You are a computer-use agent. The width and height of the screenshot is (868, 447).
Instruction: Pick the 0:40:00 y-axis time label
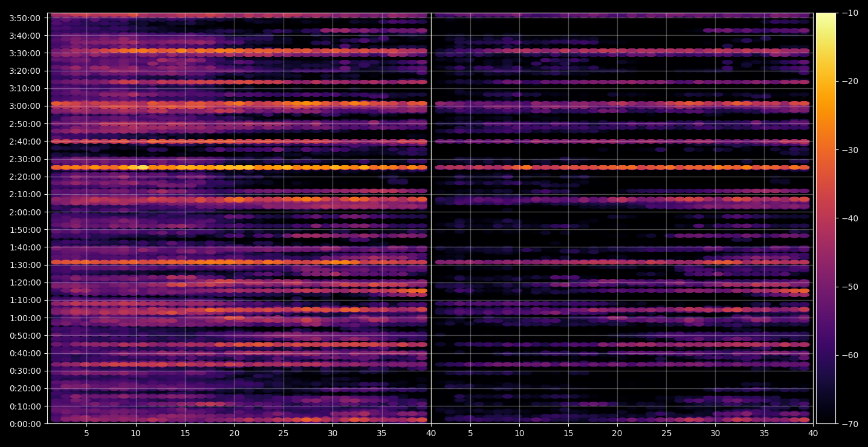(25, 353)
